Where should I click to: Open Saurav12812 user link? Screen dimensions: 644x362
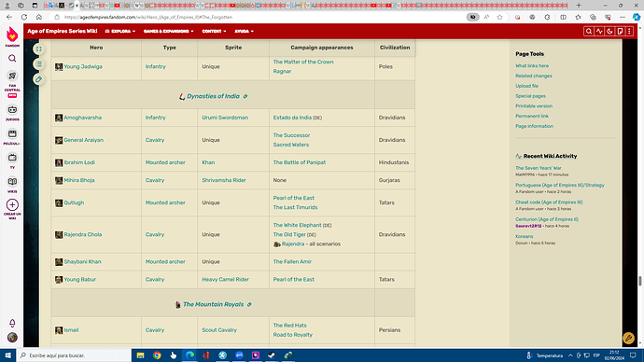(x=528, y=226)
